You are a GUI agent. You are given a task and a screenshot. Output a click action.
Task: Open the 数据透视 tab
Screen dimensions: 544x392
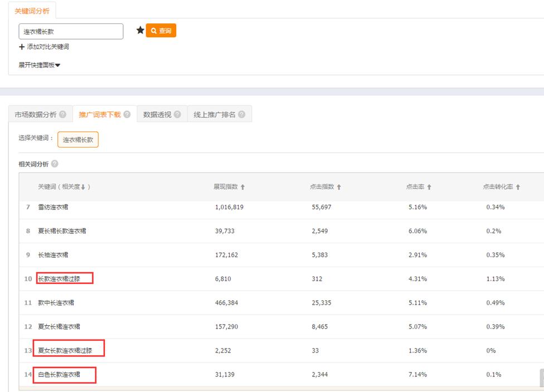[157, 115]
